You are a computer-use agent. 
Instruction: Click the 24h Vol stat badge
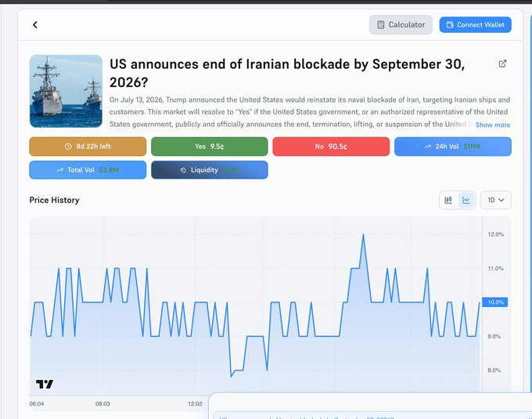(x=453, y=146)
